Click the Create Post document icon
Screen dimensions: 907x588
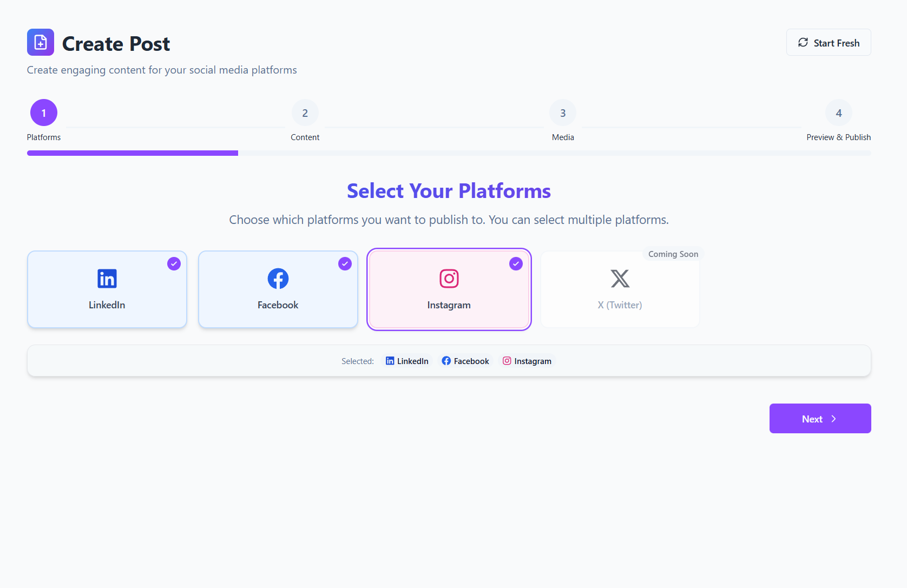[x=41, y=42]
